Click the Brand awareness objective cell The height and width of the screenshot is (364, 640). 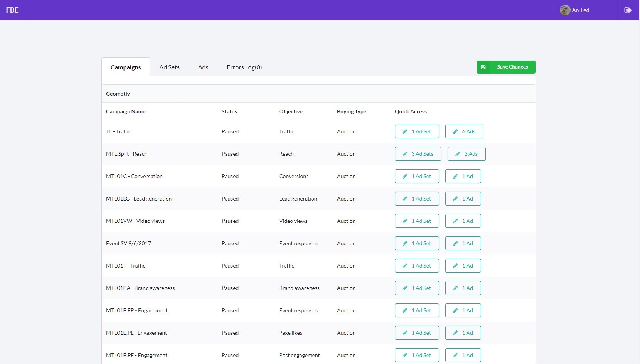299,288
